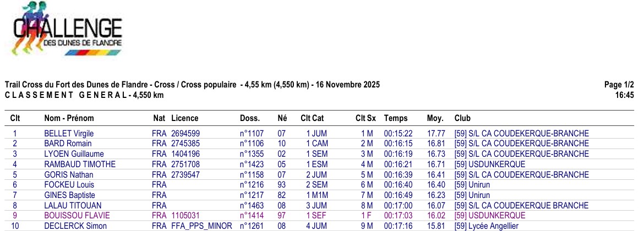
Task: Click the time 00:16:21
Action: click(x=398, y=164)
